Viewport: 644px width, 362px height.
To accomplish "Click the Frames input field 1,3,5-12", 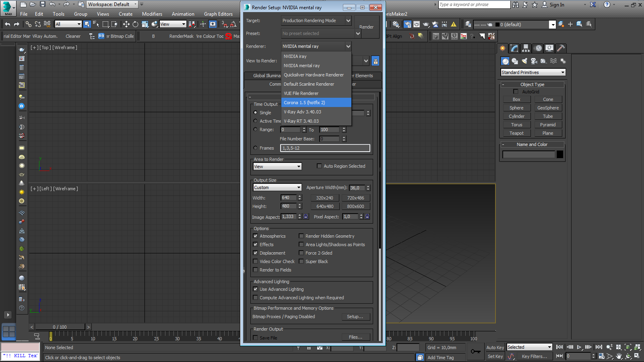I will [x=325, y=148].
